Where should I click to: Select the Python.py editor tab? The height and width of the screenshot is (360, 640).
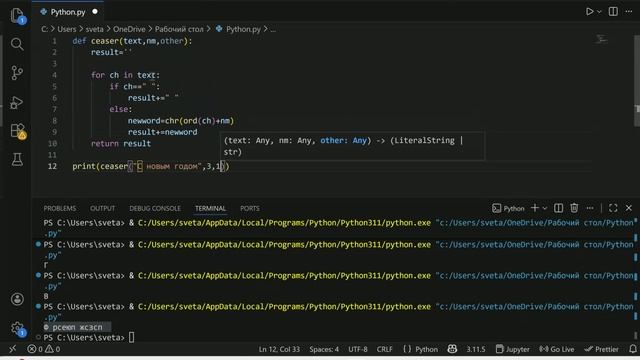click(x=68, y=12)
